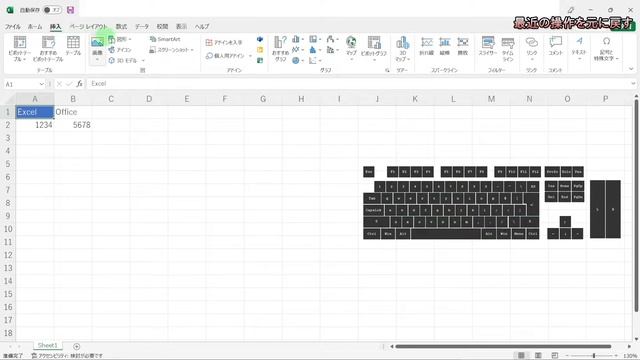640x360 pixels.
Task: Collapse the ribbon with chevron
Action: (631, 69)
